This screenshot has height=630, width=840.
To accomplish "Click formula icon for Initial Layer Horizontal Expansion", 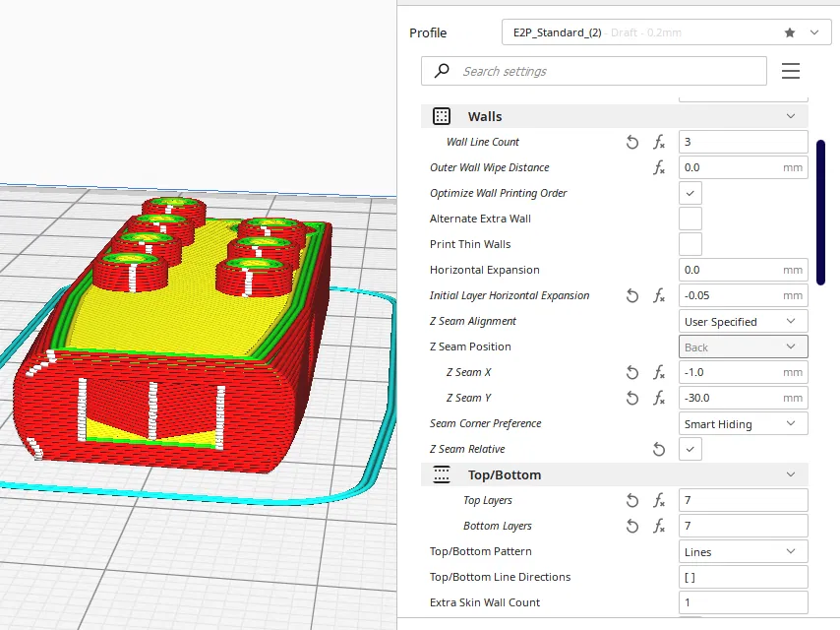I will point(659,295).
